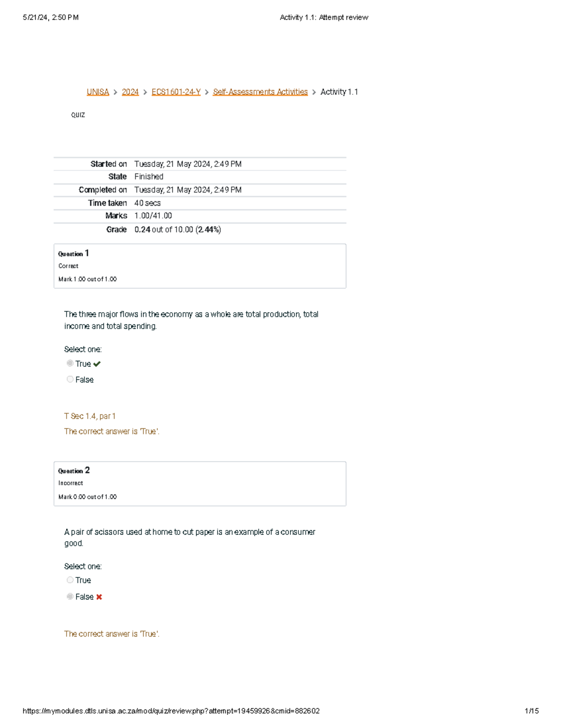Image resolution: width=563 pixels, height=728 pixels.
Task: Click the Activity 1.1 breadcrumb item
Action: (x=339, y=92)
